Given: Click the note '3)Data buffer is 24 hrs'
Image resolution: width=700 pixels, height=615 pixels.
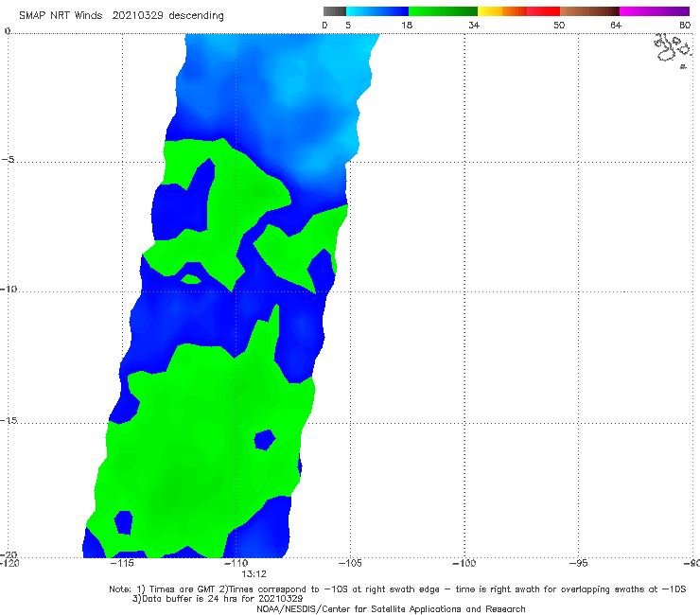Looking at the screenshot, I should 218,599.
